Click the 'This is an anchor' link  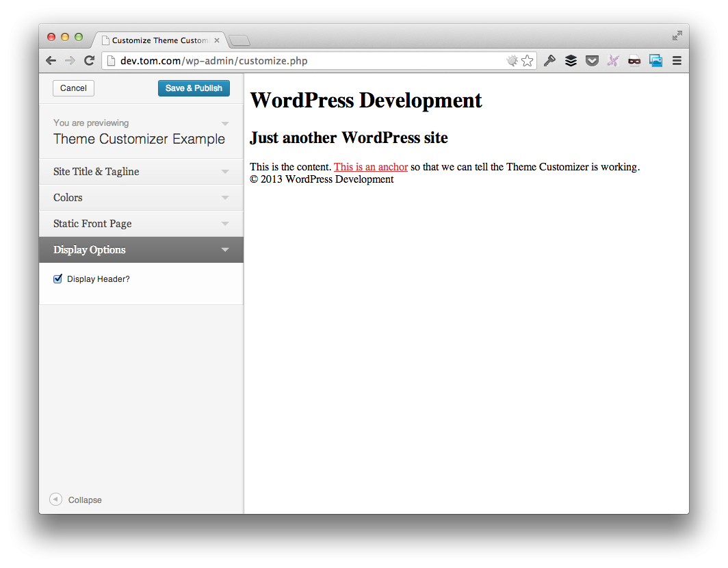[x=371, y=167]
